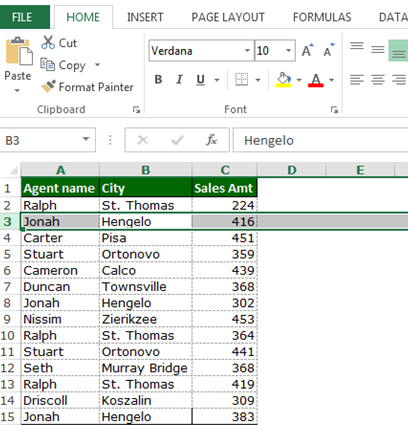Select cell B6 containing Calco

(x=146, y=270)
